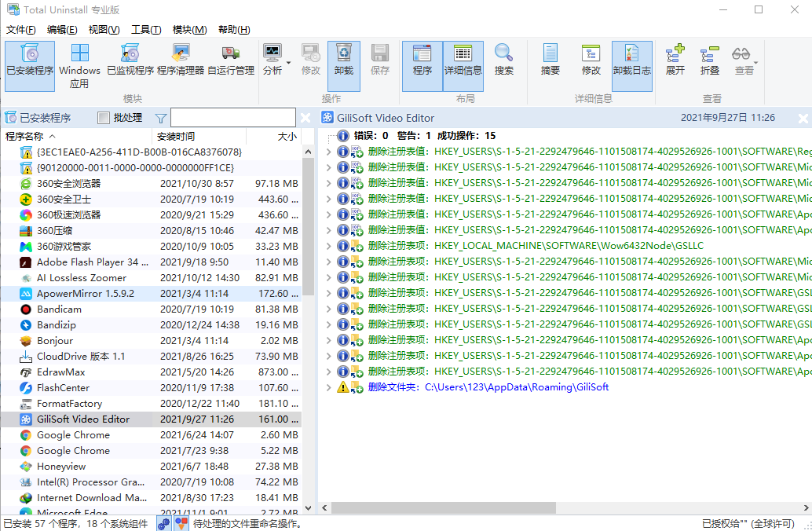The height and width of the screenshot is (531, 812).
Task: Expand the last 删除注册表值 entry above HKEY_LOCAL_MACHINE
Action: (x=328, y=230)
